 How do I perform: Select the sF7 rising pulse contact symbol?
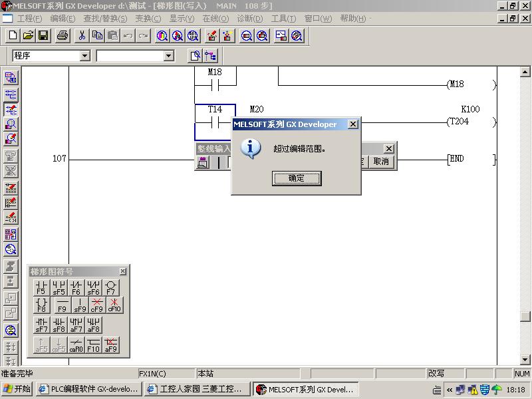point(41,325)
